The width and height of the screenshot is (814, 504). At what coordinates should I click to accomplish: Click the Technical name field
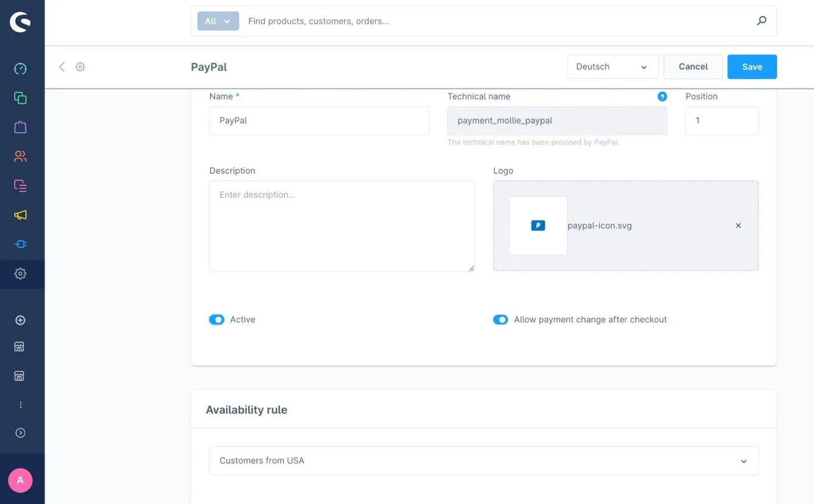click(557, 121)
